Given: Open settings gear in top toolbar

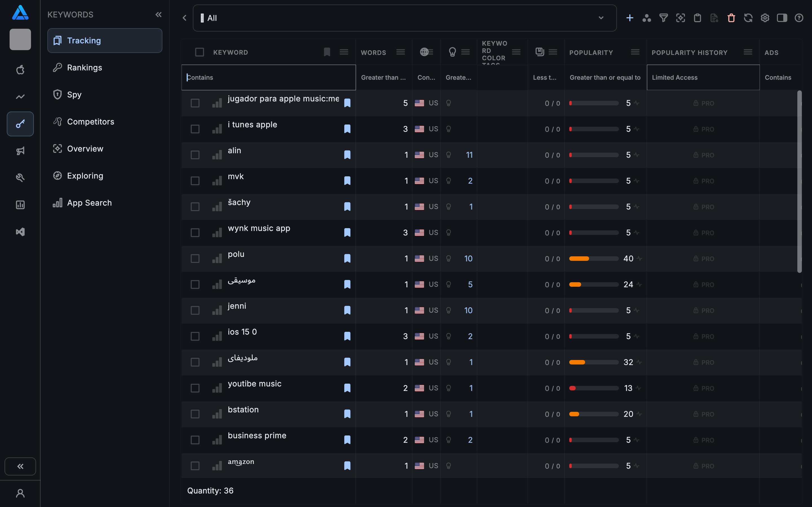Looking at the screenshot, I should pos(765,18).
